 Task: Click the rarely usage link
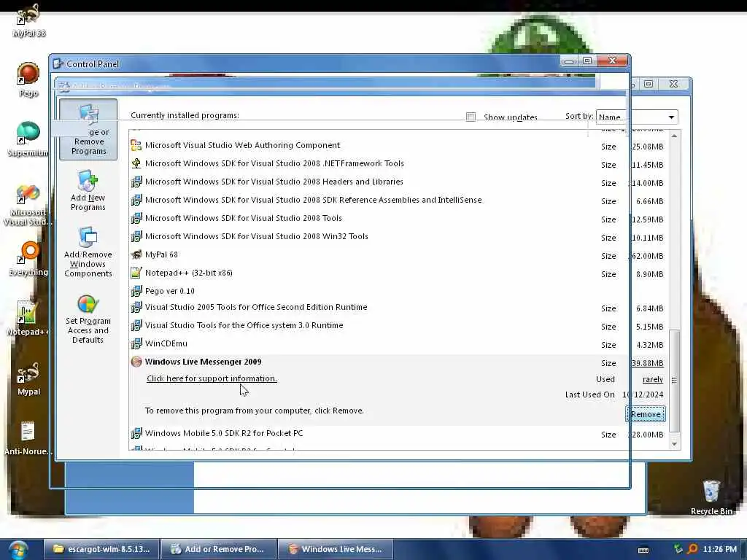(653, 379)
